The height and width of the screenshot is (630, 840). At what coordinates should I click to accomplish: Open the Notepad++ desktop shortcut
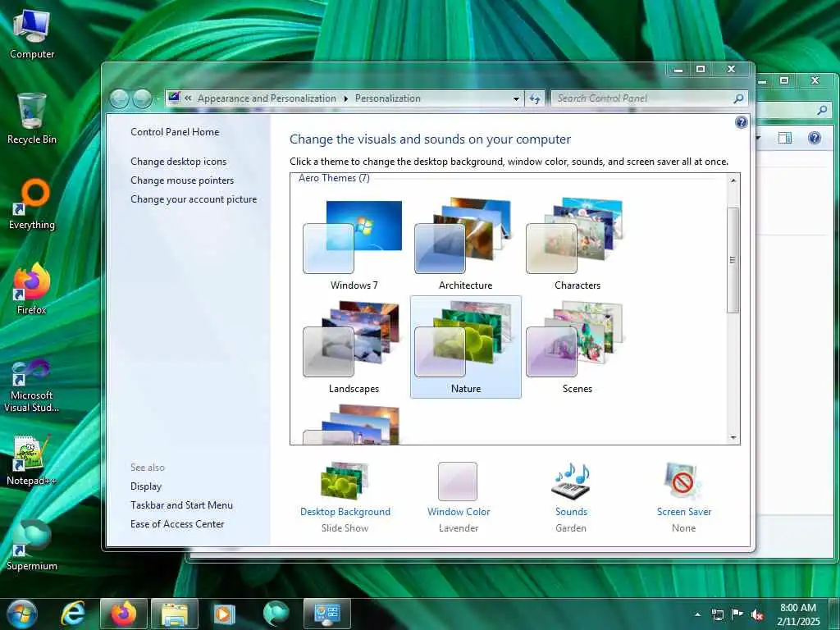click(32, 461)
